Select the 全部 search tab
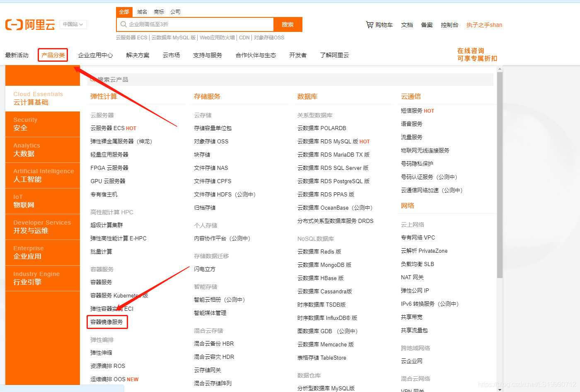 124,12
